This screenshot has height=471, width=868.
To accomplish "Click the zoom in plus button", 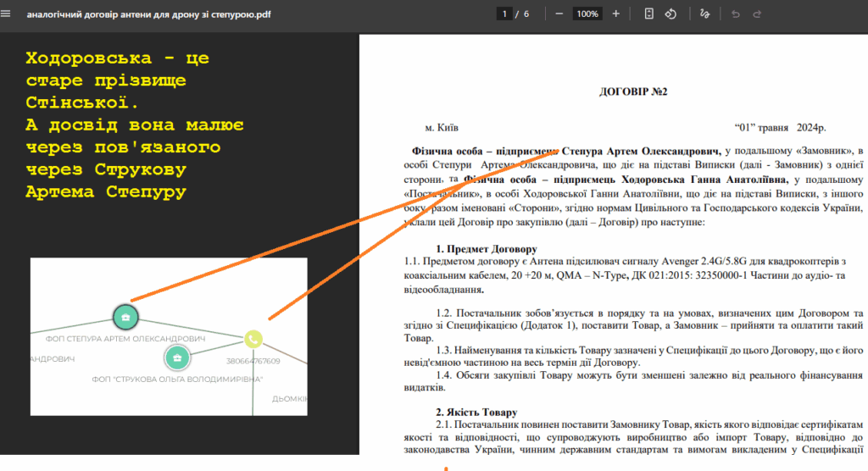I will (x=616, y=14).
